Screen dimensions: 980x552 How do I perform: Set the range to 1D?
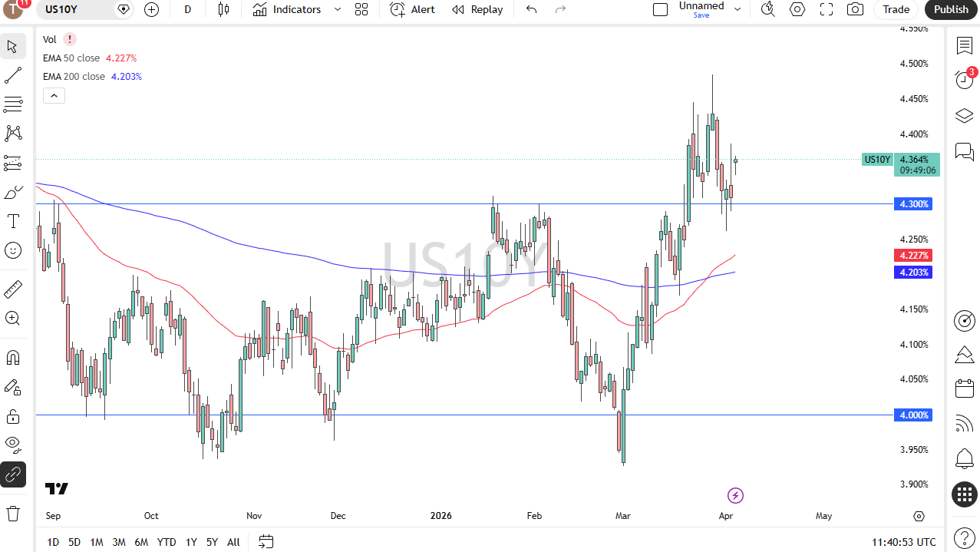pyautogui.click(x=53, y=542)
